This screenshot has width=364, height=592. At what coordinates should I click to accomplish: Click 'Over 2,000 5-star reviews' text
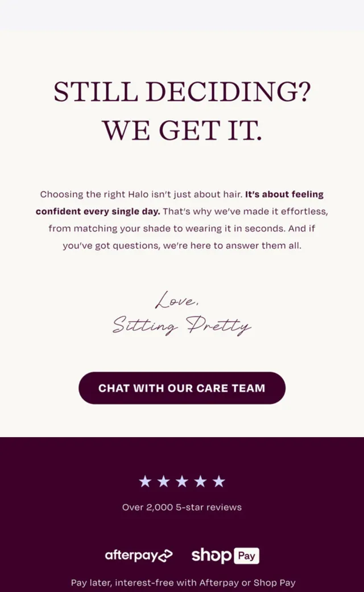[182, 507]
